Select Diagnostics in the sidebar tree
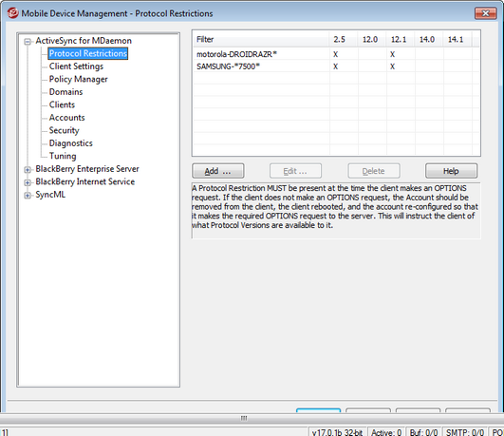The image size is (504, 436). tap(71, 143)
